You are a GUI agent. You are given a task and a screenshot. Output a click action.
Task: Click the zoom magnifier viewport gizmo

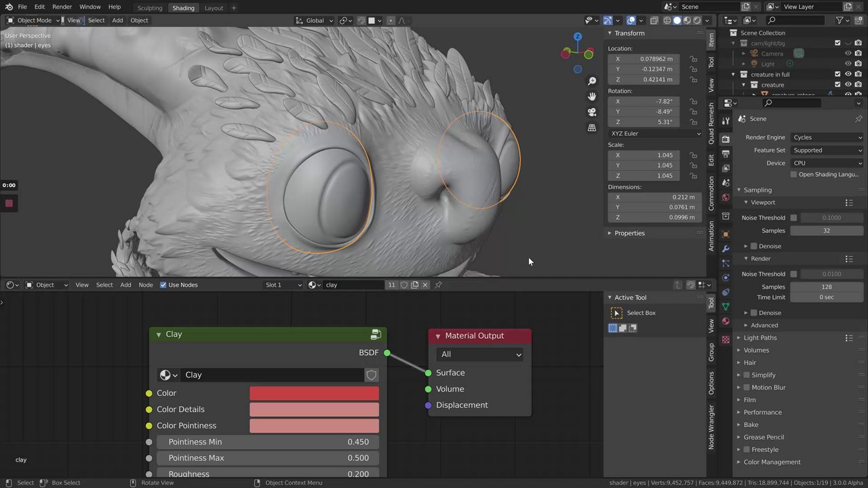coord(592,81)
